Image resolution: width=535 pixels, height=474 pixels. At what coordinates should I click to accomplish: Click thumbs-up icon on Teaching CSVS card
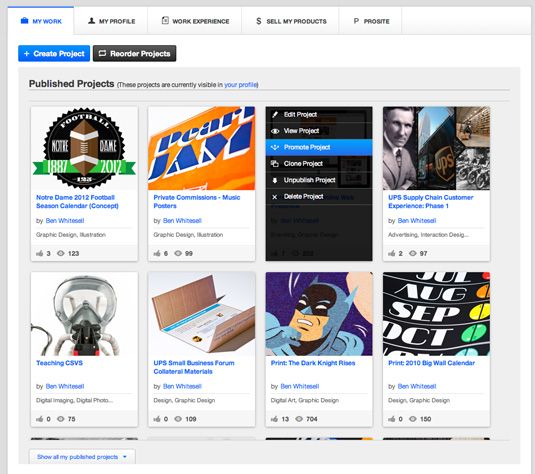40,419
